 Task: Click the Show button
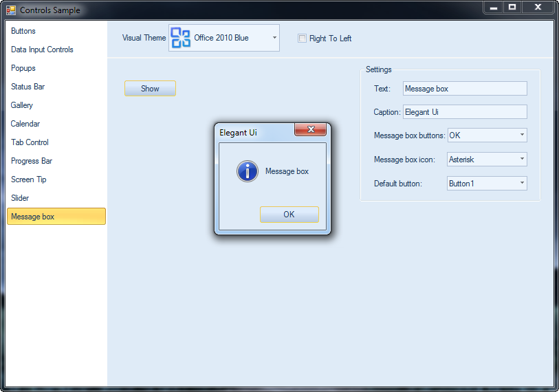pyautogui.click(x=150, y=89)
